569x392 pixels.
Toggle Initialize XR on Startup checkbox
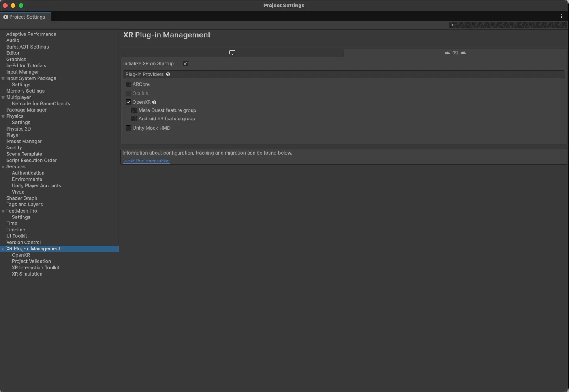[186, 63]
